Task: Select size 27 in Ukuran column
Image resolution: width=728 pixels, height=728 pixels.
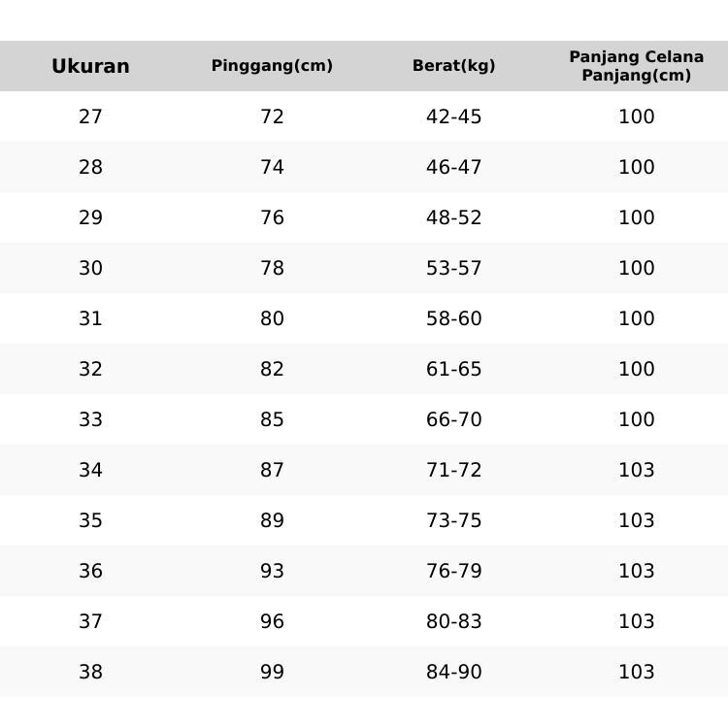Action: [90, 116]
